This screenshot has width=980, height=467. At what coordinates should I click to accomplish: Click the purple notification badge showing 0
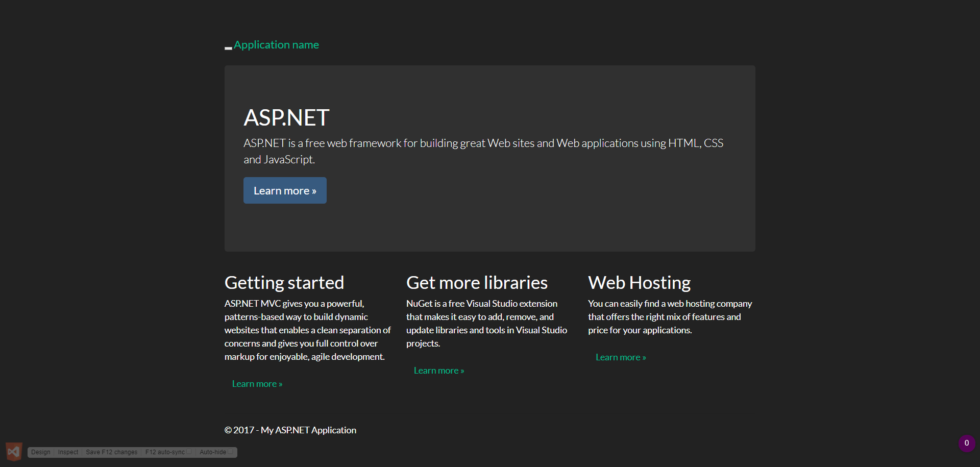coord(967,443)
